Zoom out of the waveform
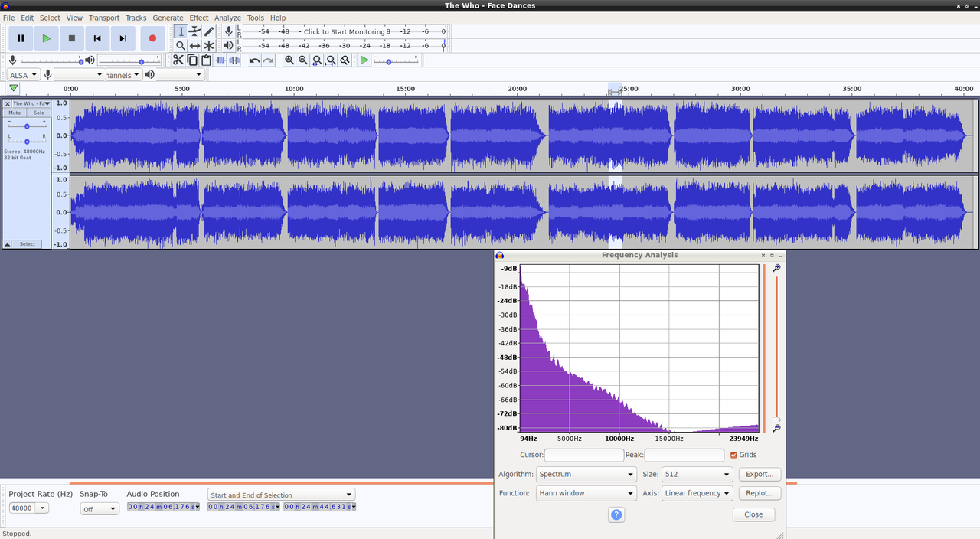980x539 pixels. pos(303,60)
